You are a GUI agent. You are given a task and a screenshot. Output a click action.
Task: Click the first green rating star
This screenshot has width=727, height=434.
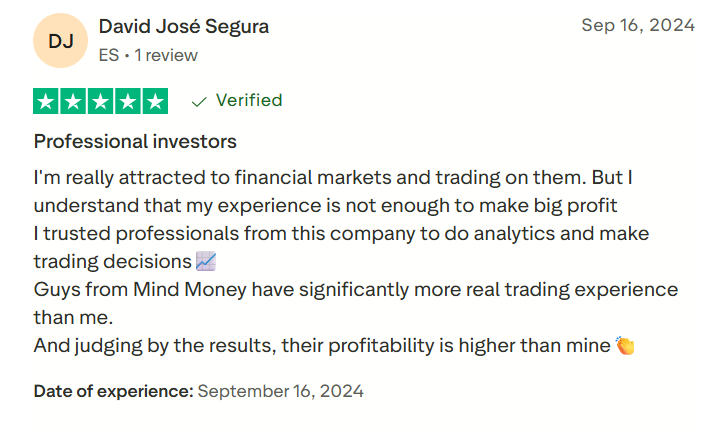(46, 101)
